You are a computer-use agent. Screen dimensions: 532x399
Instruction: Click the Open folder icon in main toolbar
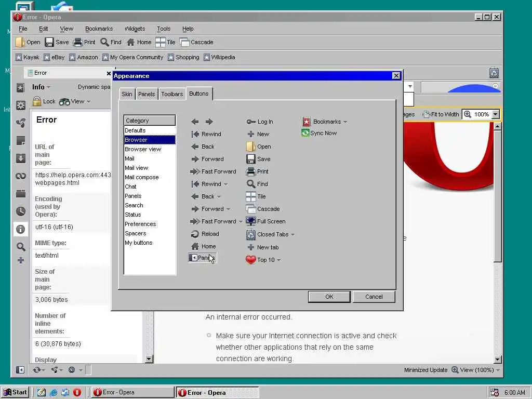point(20,42)
